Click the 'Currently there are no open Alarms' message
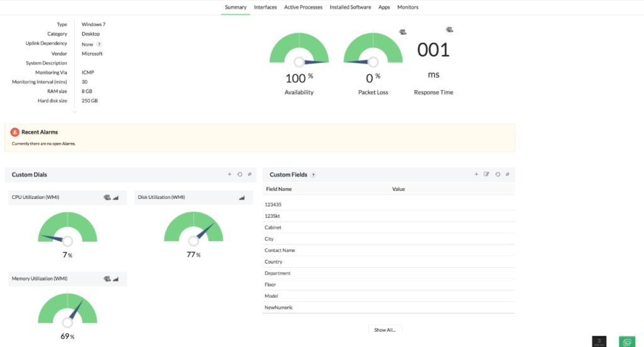 (x=43, y=144)
